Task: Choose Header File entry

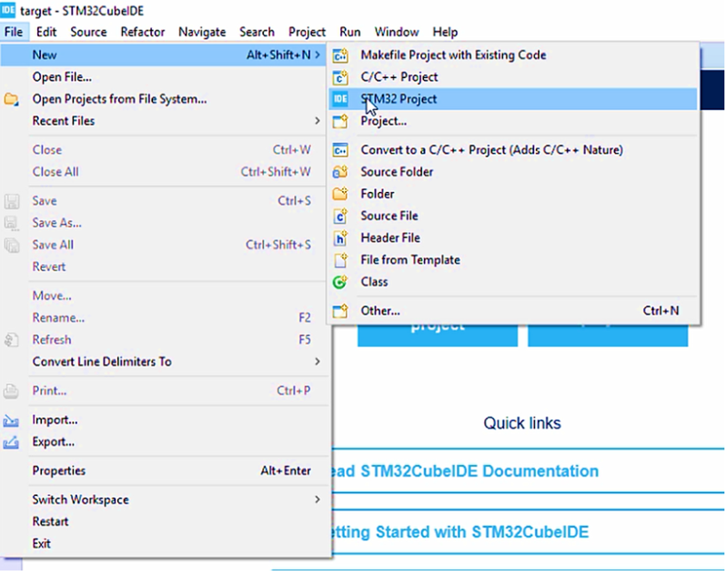Action: click(513, 237)
